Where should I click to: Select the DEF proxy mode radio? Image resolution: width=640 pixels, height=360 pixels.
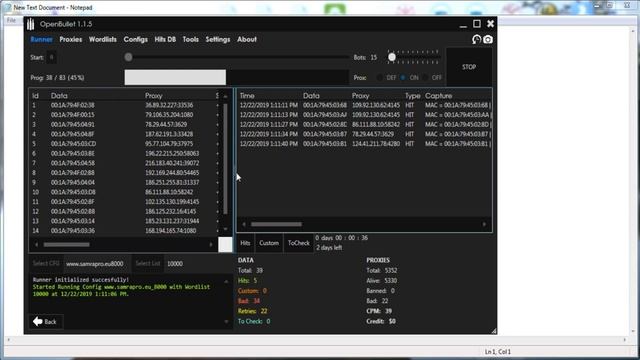pyautogui.click(x=380, y=78)
